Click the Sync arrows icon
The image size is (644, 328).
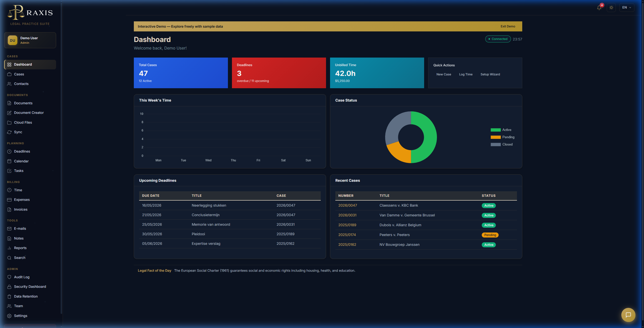9,132
